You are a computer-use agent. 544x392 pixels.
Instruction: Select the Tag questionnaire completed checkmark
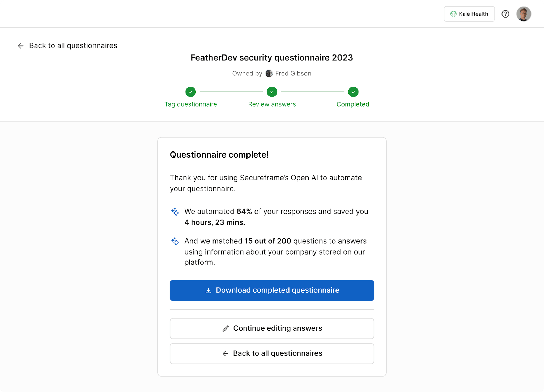point(190,92)
